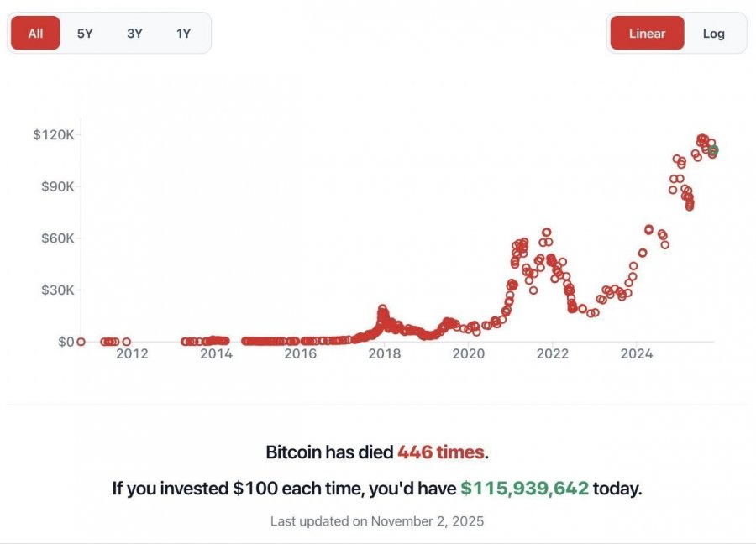The height and width of the screenshot is (544, 756).
Task: Toggle the chart to Log scale
Action: 713,34
